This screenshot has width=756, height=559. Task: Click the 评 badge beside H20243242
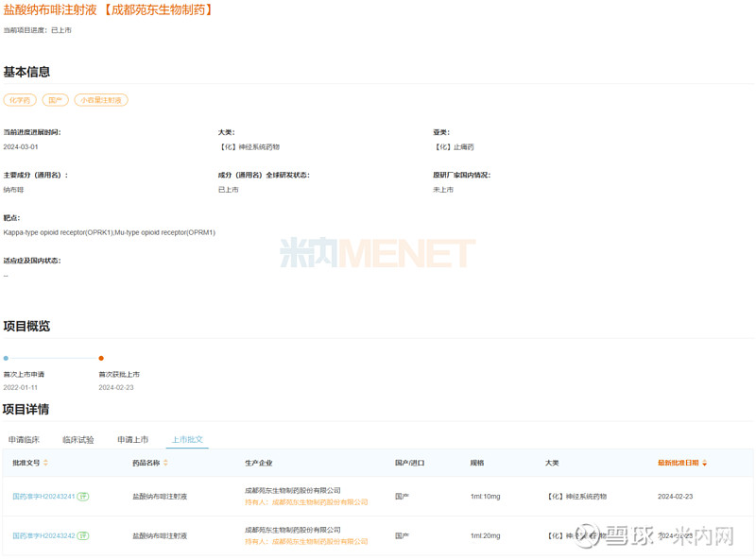[83, 536]
